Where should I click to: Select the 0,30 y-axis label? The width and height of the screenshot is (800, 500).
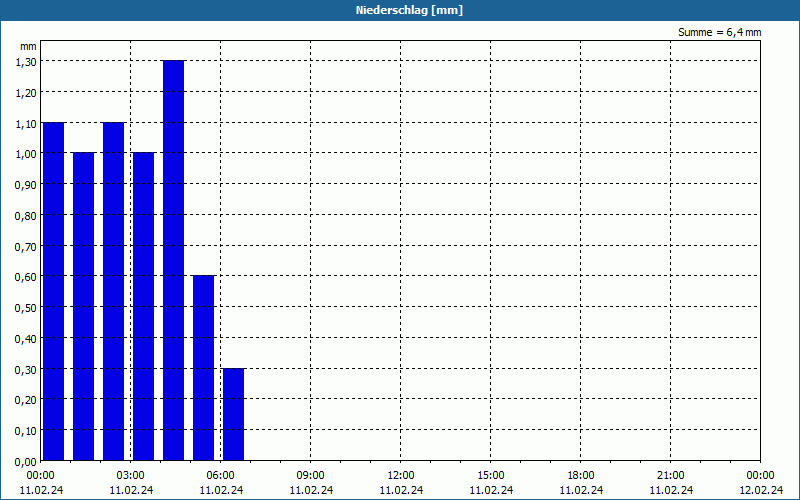[x=26, y=369]
